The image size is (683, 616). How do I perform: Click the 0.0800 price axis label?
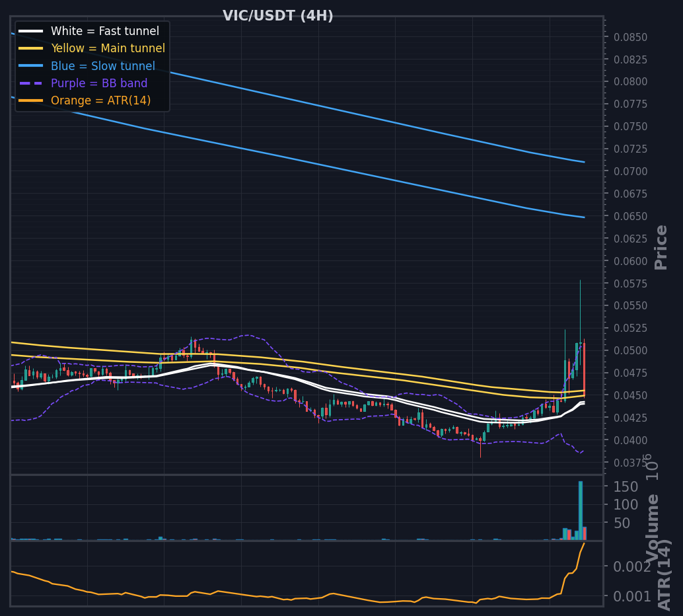tap(630, 81)
